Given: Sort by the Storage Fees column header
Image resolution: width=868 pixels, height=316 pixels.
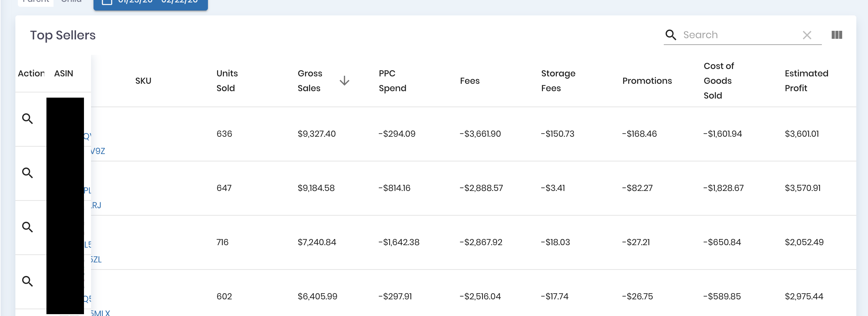Looking at the screenshot, I should (x=558, y=81).
